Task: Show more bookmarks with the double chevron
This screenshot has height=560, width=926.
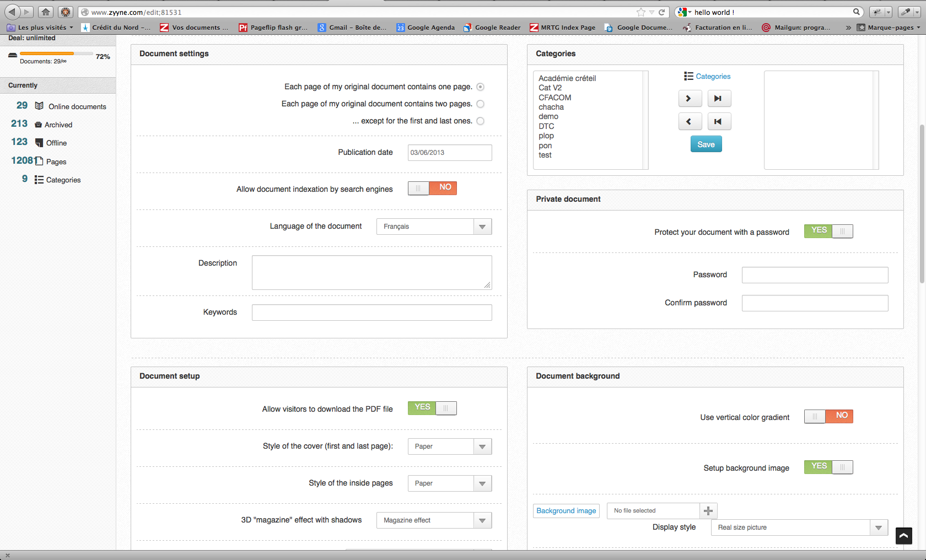Action: coord(848,28)
